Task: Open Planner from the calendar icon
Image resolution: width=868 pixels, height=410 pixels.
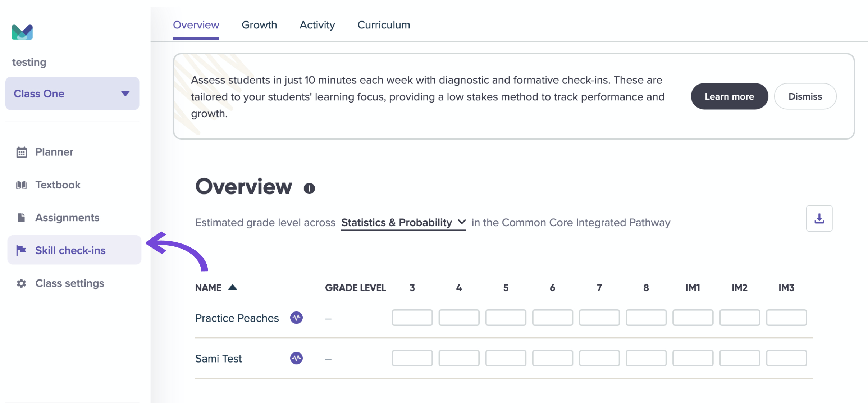Action: 22,152
